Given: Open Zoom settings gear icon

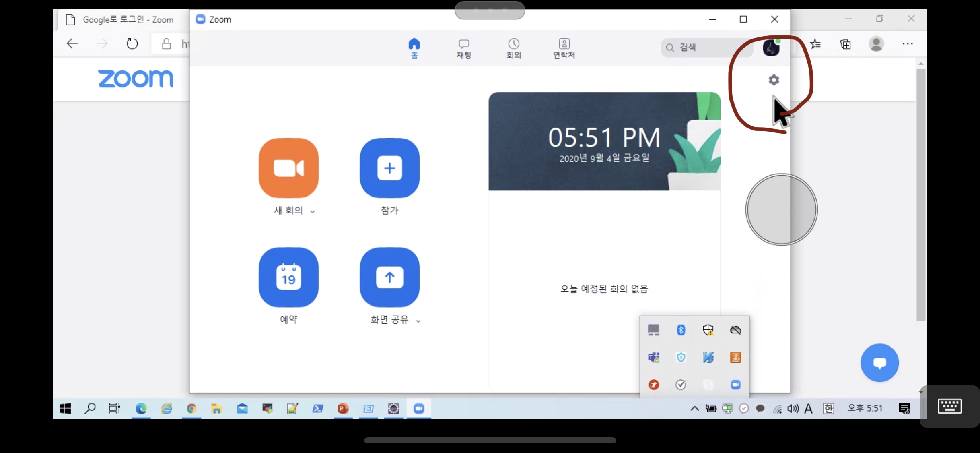Looking at the screenshot, I should [774, 80].
